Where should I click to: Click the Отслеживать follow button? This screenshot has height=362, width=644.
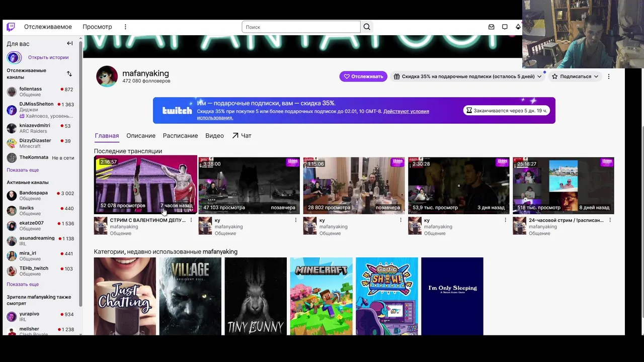tap(363, 76)
